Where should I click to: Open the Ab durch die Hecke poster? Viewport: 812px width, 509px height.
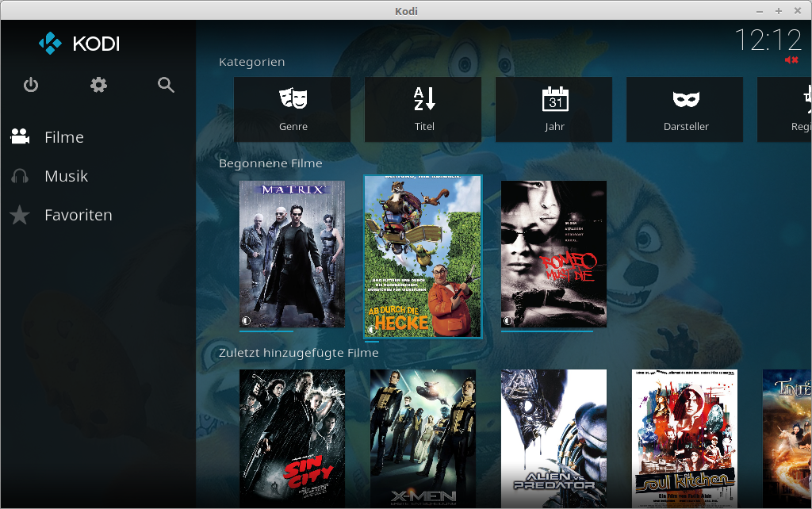423,256
